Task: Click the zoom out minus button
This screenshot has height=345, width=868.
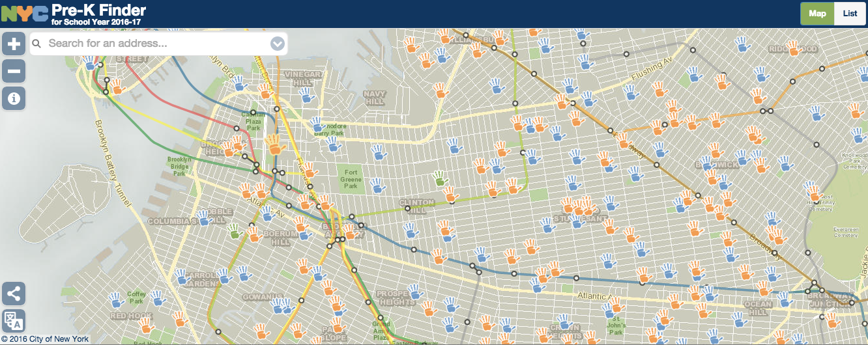Action: pyautogui.click(x=14, y=71)
